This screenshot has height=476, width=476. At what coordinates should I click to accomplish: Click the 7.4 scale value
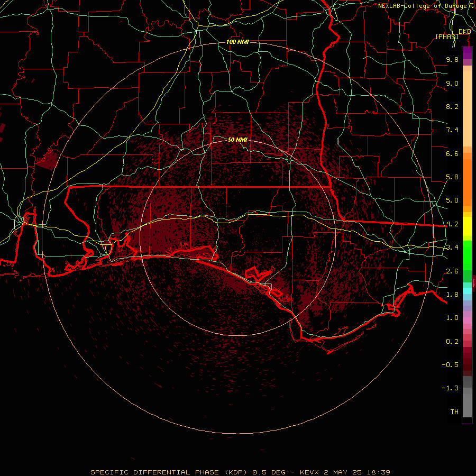(452, 130)
